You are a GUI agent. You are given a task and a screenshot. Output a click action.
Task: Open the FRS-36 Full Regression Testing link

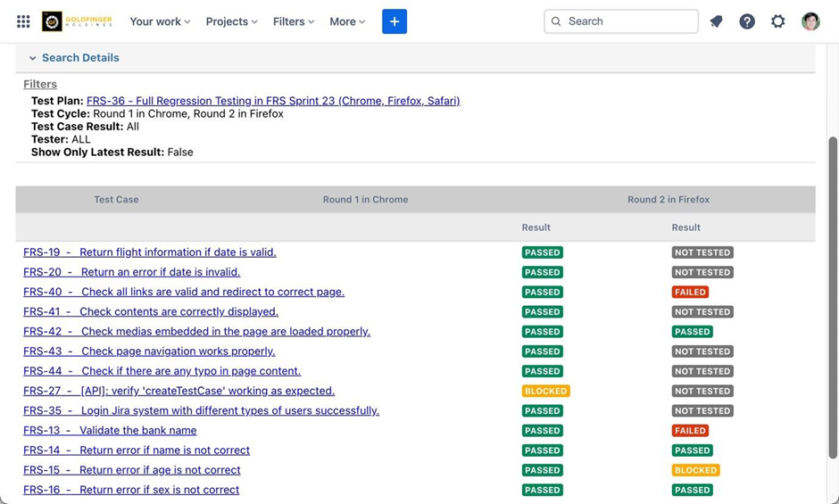[273, 101]
